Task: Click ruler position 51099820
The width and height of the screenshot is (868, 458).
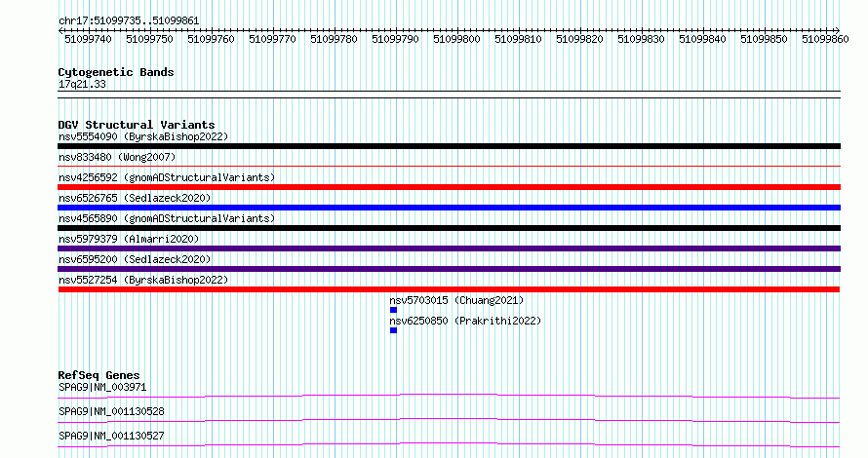Action: [579, 39]
